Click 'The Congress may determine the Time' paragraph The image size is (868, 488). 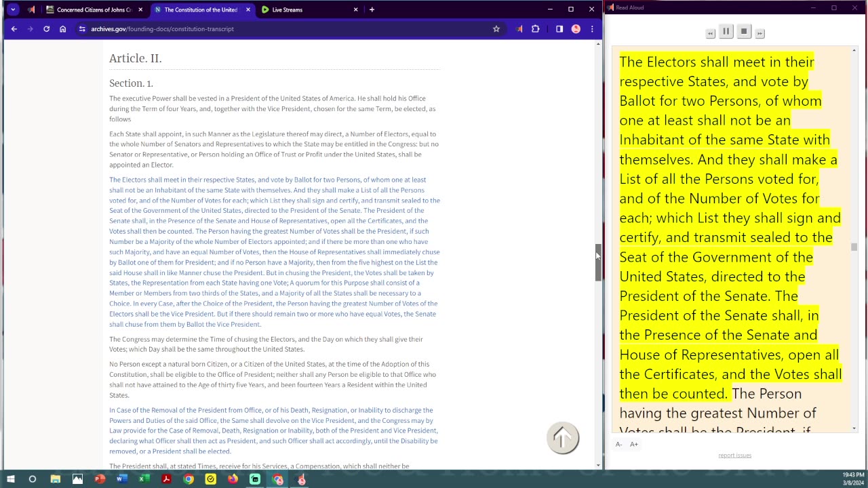266,344
